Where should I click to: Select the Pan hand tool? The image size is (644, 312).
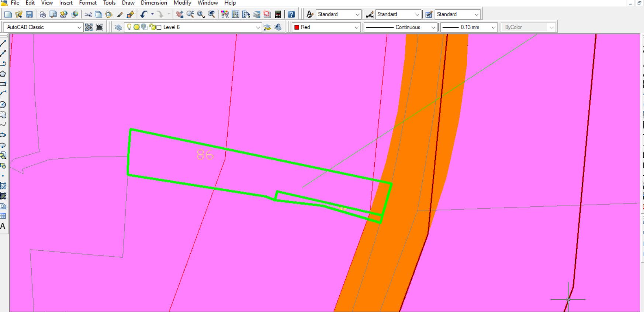(180, 14)
